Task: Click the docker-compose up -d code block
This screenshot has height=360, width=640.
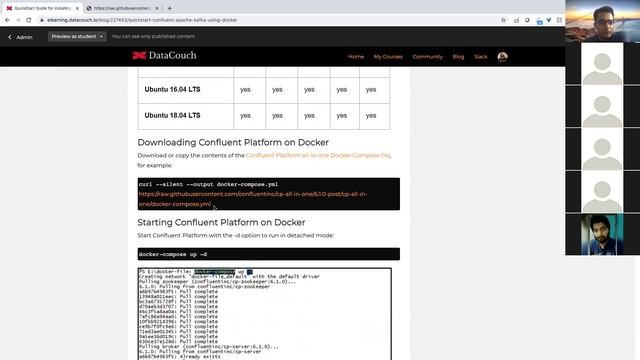Action: click(x=269, y=254)
